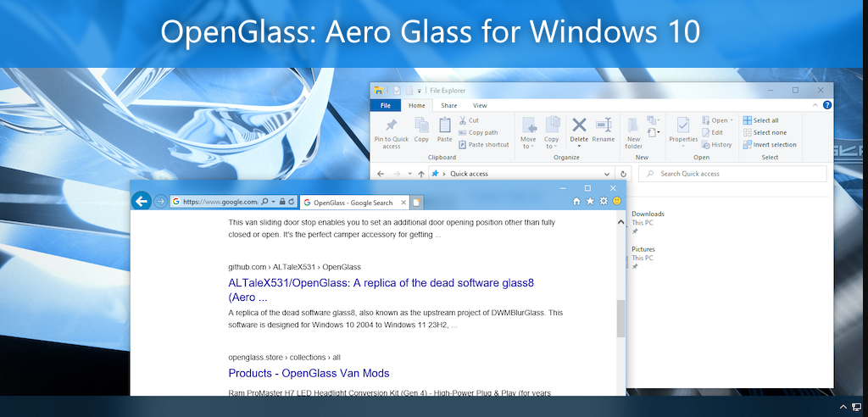Image resolution: width=868 pixels, height=417 pixels.
Task: Collapse the File Explorer ribbon chevron
Action: 815,105
